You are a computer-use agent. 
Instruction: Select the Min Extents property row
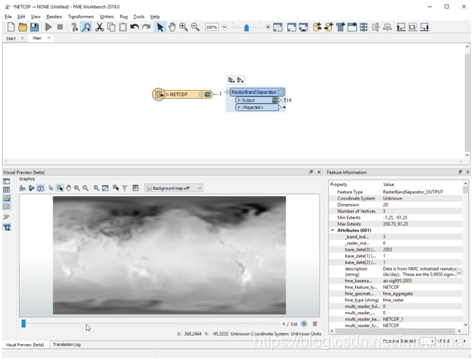tap(395, 217)
